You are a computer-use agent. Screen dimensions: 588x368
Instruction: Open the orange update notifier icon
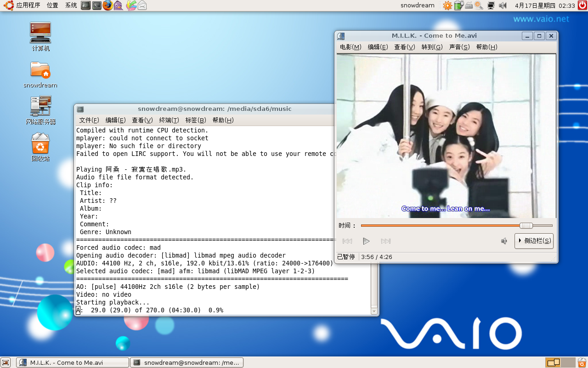tap(447, 6)
